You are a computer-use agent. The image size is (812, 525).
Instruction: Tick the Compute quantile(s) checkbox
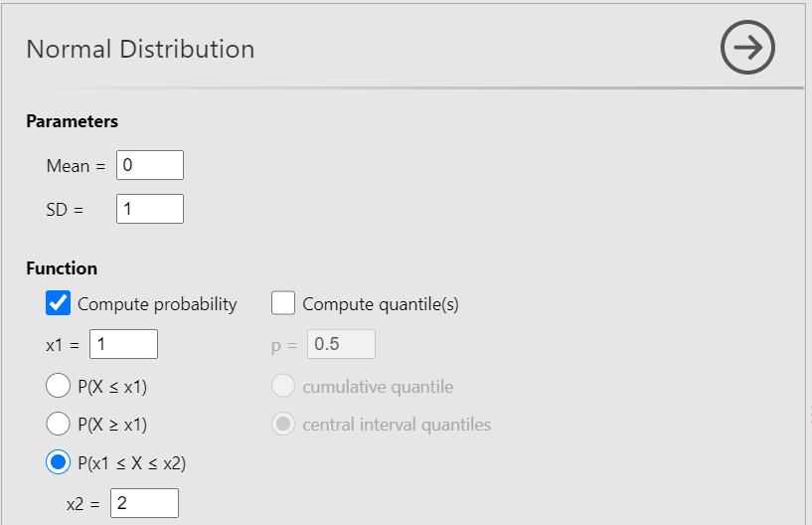283,303
